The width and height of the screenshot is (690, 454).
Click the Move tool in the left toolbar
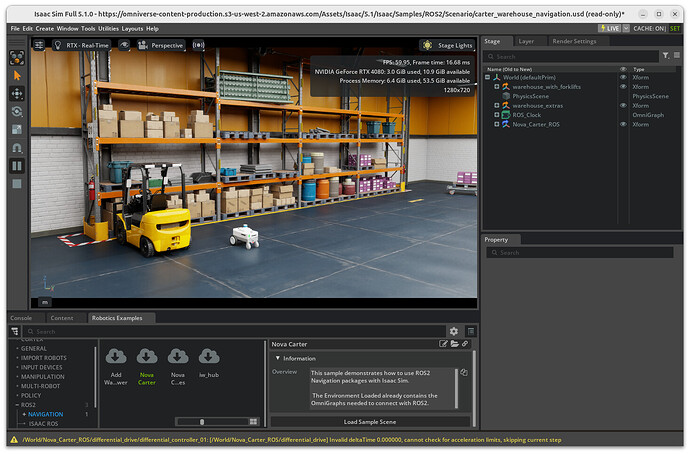coord(17,93)
